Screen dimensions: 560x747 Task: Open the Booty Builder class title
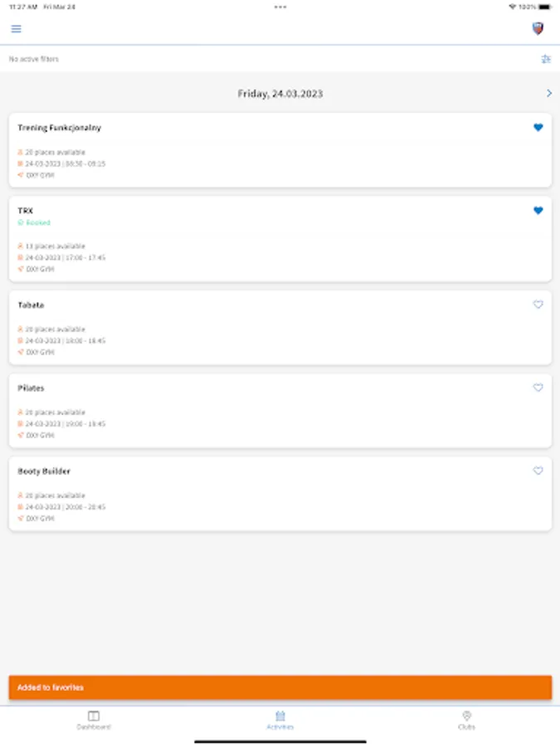pos(44,471)
